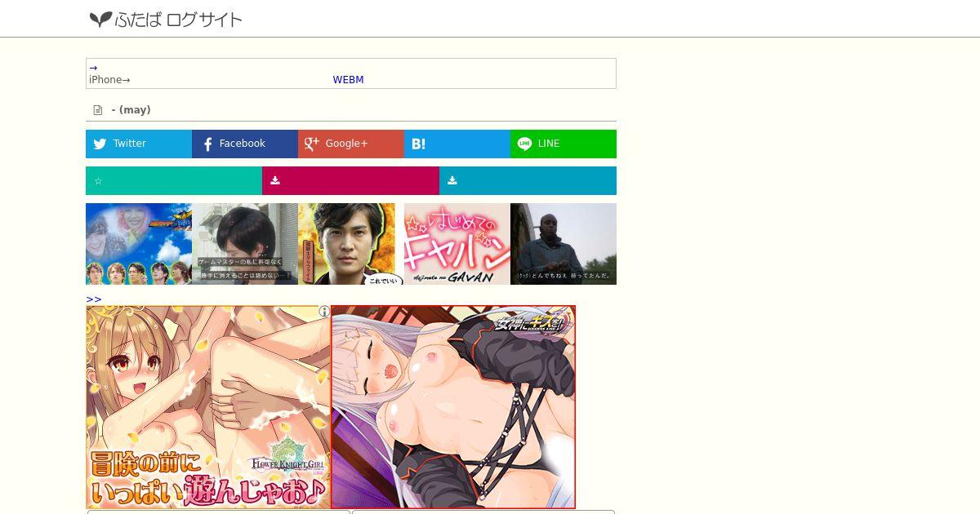The width and height of the screenshot is (980, 514).
Task: Click the star icon in teal bar
Action: (98, 181)
